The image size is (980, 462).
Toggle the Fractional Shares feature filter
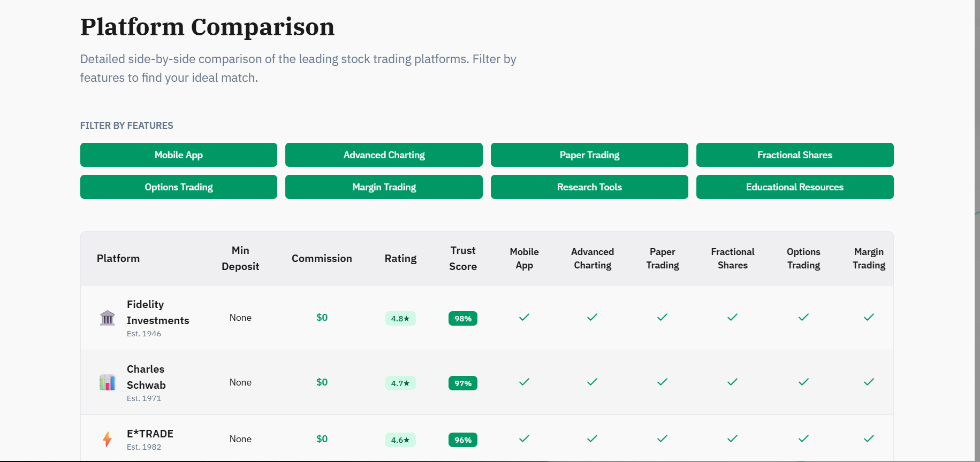tap(795, 155)
